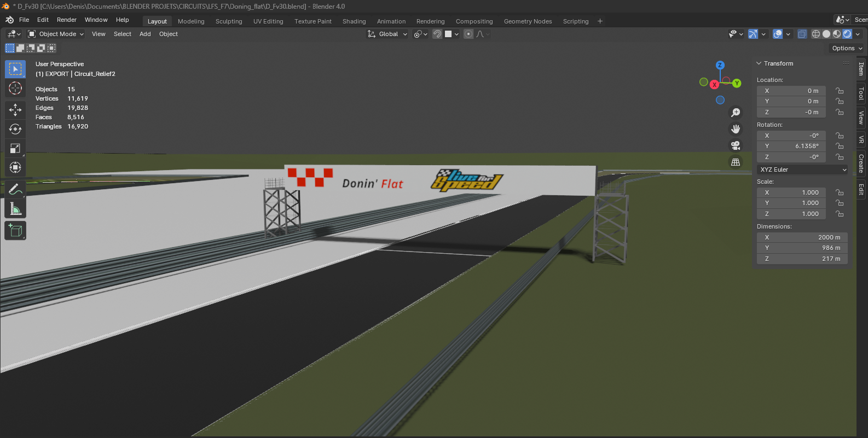The height and width of the screenshot is (438, 868).
Task: Open the viewport View menu
Action: pos(99,34)
